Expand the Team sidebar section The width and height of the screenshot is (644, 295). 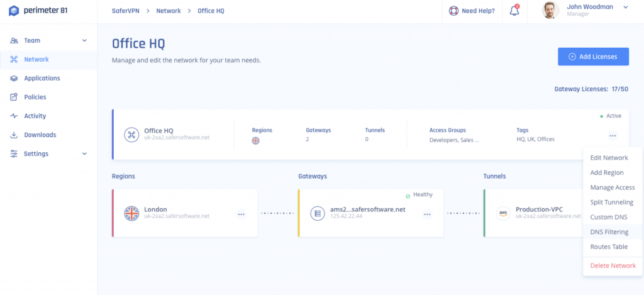(84, 41)
